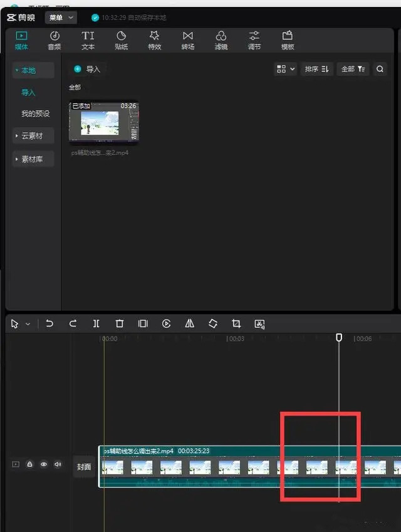Image resolution: width=401 pixels, height=532 pixels.
Task: Open the 排序 sort options
Action: [x=316, y=69]
